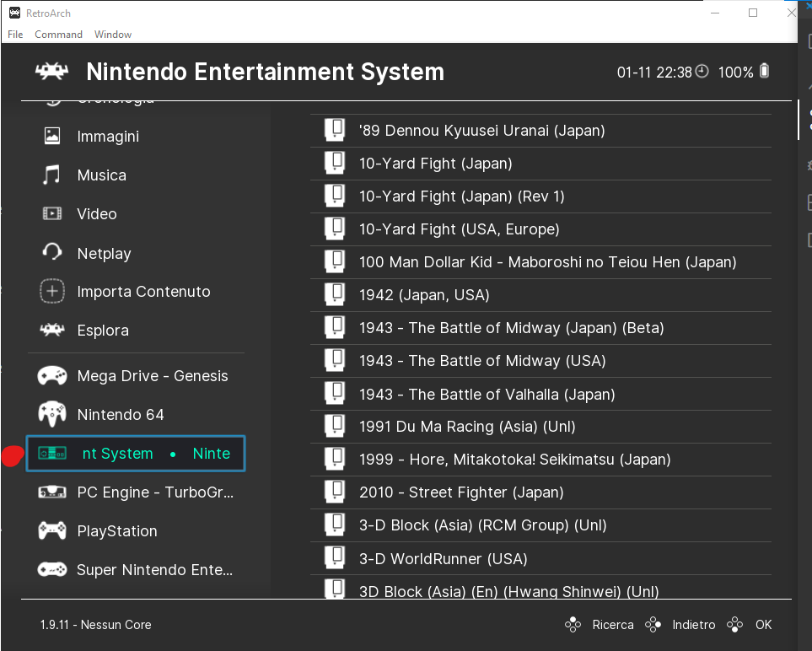Select 10-Yard Fight (Japan)
This screenshot has width=812, height=651.
tap(540, 164)
